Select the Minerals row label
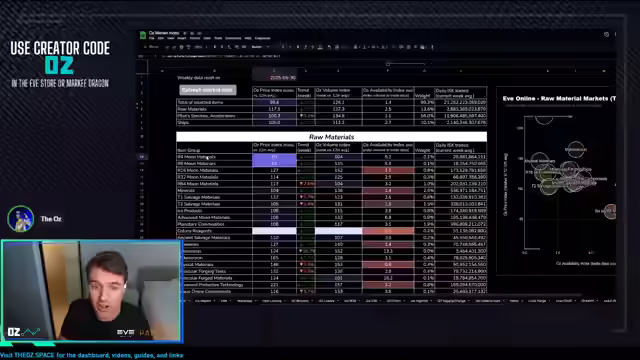The width and height of the screenshot is (640, 360). tap(186, 190)
